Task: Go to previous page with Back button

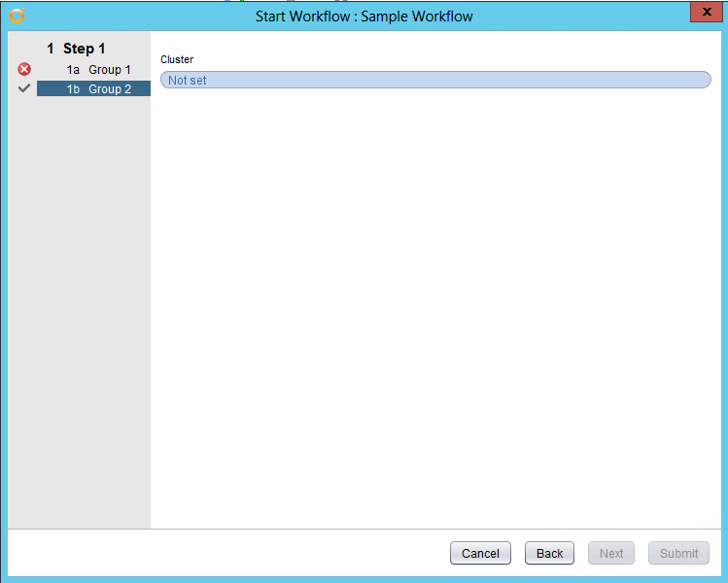Action: coord(549,553)
